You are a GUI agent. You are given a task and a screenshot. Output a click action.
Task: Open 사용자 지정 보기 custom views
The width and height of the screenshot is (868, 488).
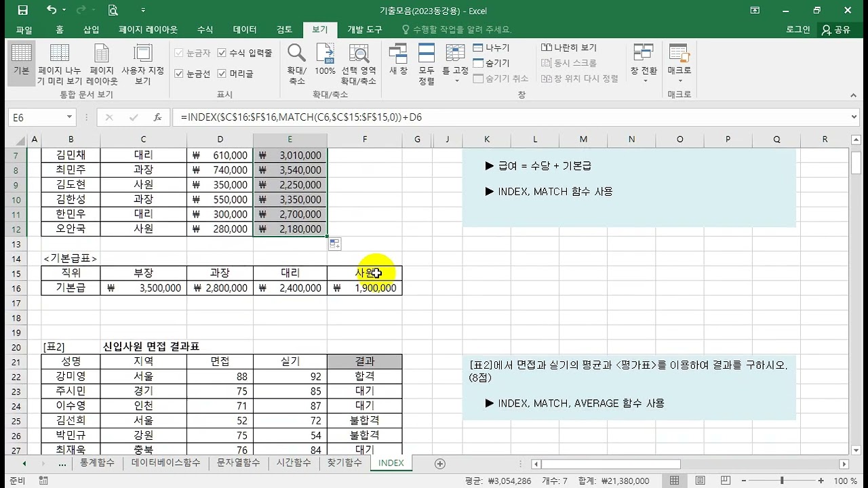(x=142, y=64)
